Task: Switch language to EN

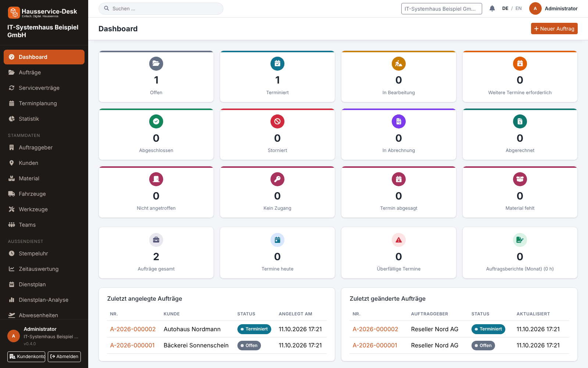Action: click(x=519, y=8)
